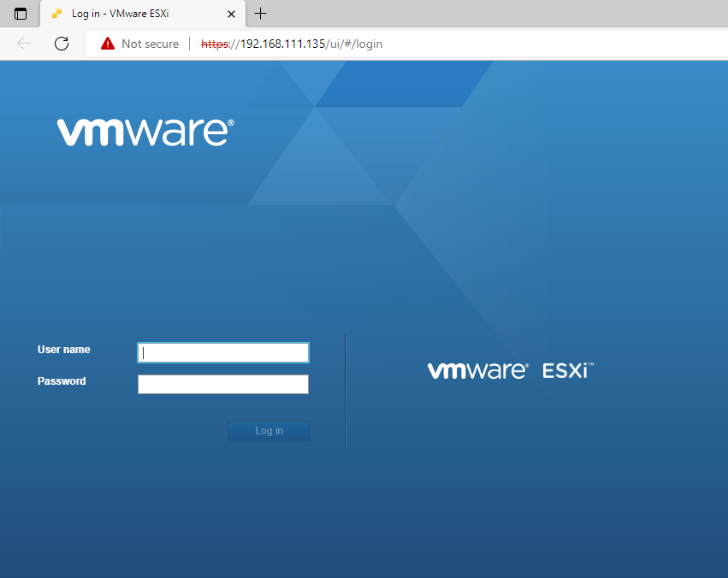Click the tab's VMware favicon
Screen dimensions: 728x578
[56, 14]
